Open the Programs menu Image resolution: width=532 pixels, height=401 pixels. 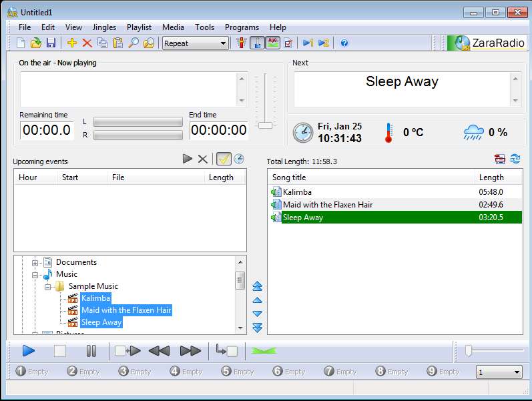click(x=242, y=27)
